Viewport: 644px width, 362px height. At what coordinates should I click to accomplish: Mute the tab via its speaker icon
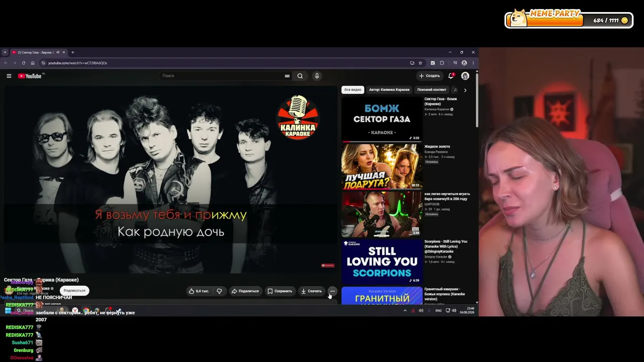point(58,52)
